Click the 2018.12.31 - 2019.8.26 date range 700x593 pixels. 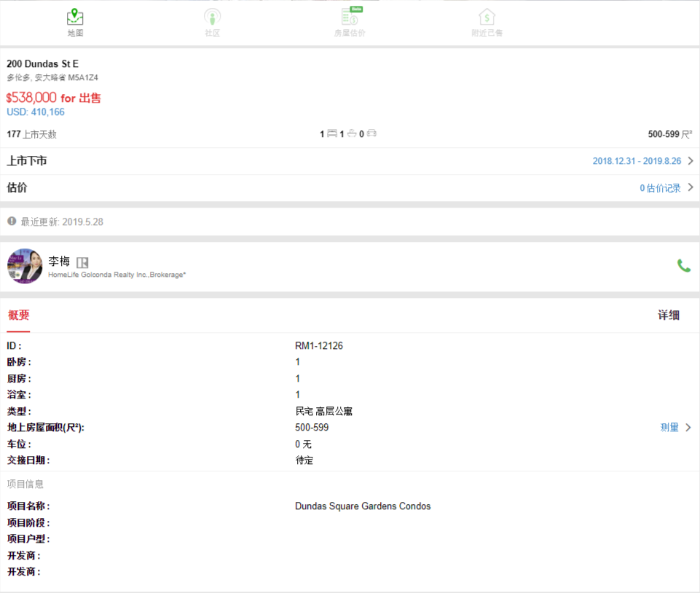[x=636, y=161]
